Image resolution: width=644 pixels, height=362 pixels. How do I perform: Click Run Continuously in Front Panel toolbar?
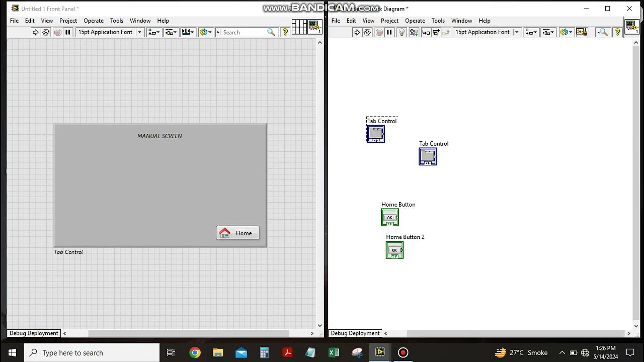46,32
